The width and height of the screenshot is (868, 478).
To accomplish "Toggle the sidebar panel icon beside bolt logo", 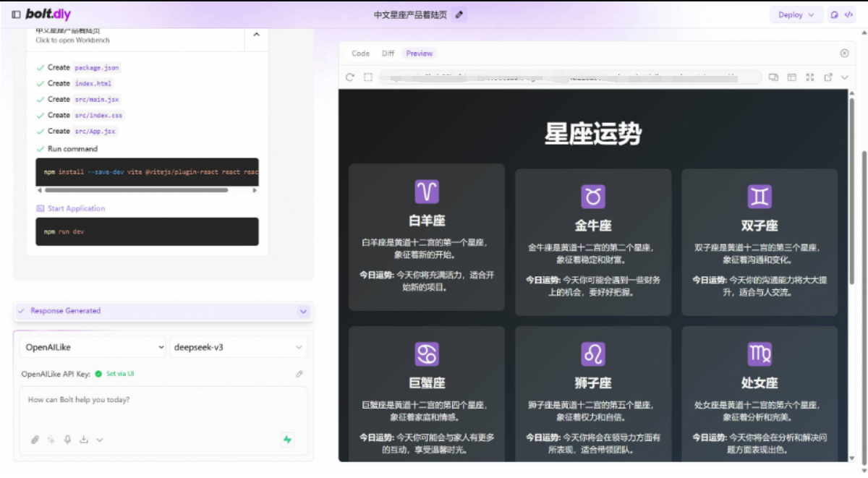I will 16,14.
